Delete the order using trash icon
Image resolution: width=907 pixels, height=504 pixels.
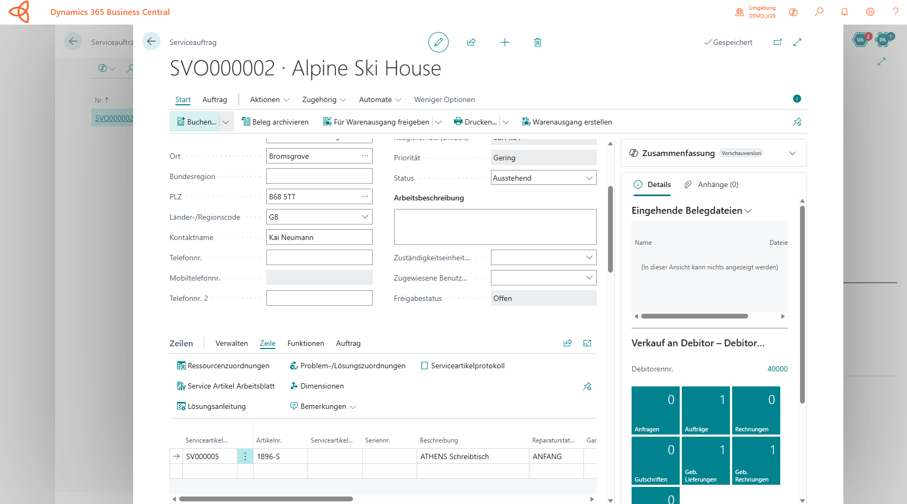(x=537, y=42)
